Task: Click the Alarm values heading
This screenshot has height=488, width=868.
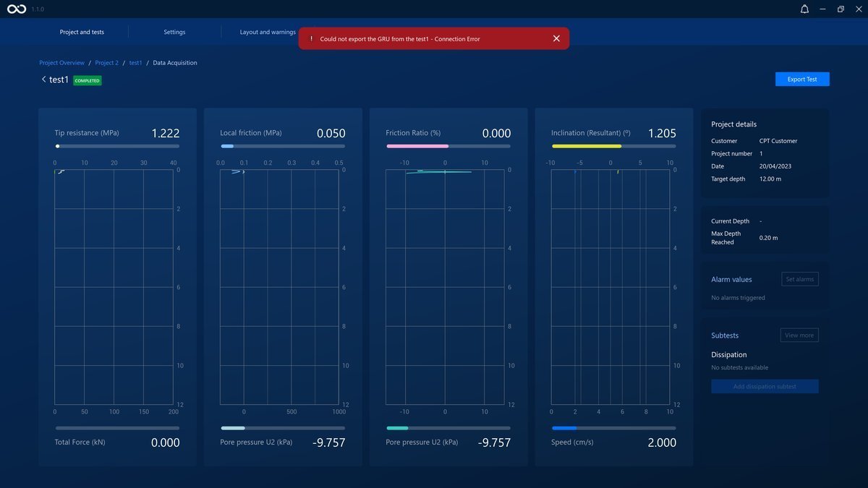Action: (731, 280)
